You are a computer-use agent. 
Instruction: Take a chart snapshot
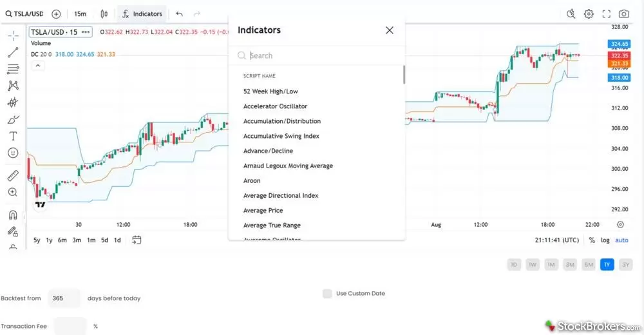(624, 14)
